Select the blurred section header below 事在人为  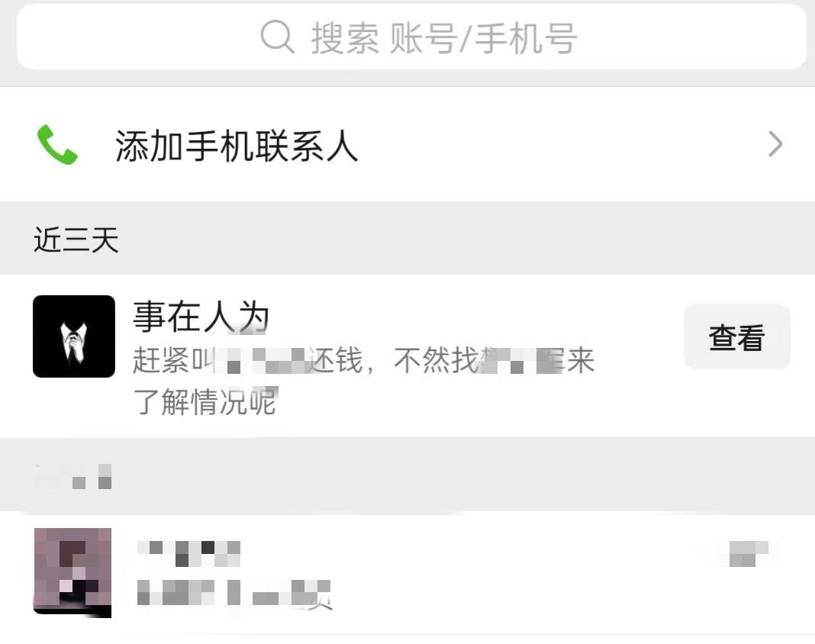pos(73,477)
